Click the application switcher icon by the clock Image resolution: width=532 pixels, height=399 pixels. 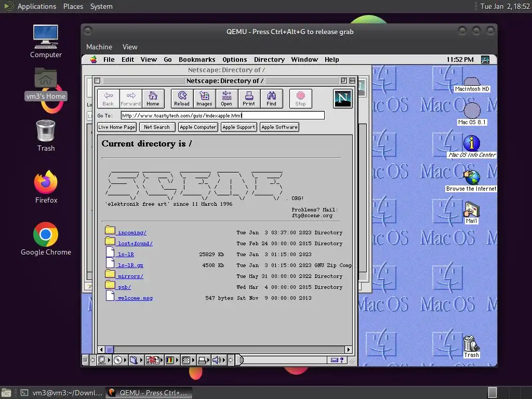tap(485, 60)
